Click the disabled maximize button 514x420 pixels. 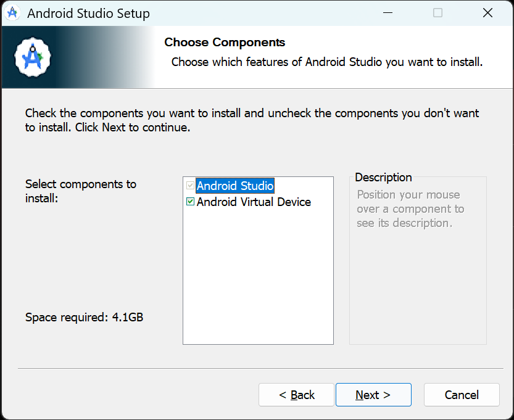[x=437, y=13]
